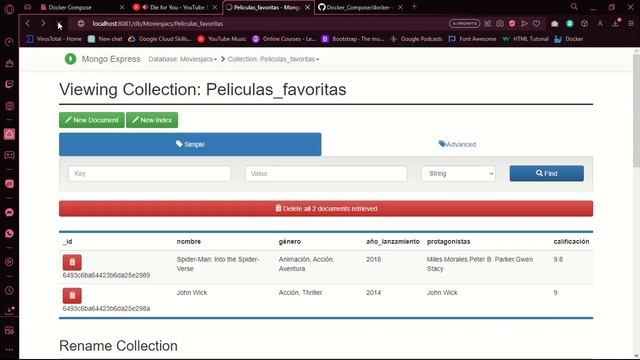The width and height of the screenshot is (640, 360).
Task: Click the 9.8 rating cell
Action: pyautogui.click(x=558, y=259)
